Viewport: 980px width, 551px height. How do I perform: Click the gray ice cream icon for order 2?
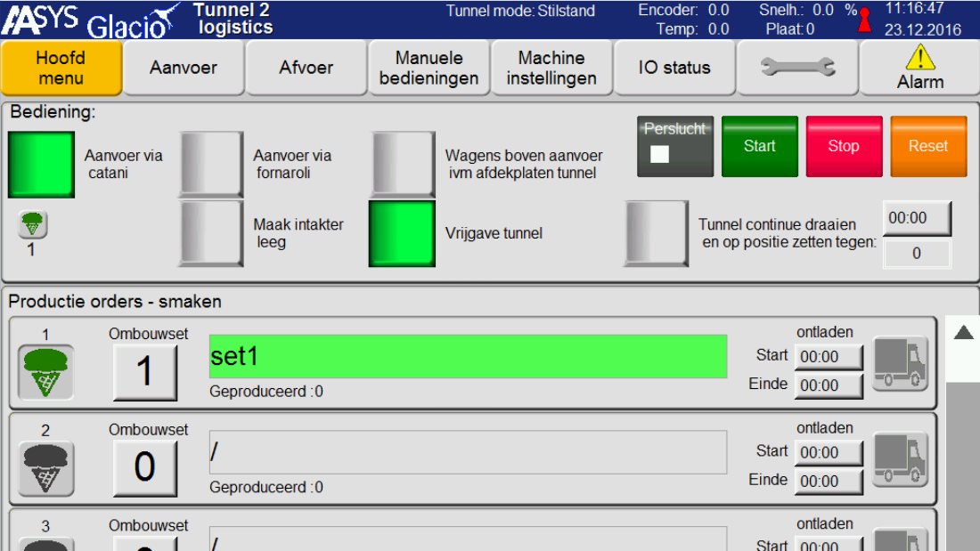coord(46,467)
